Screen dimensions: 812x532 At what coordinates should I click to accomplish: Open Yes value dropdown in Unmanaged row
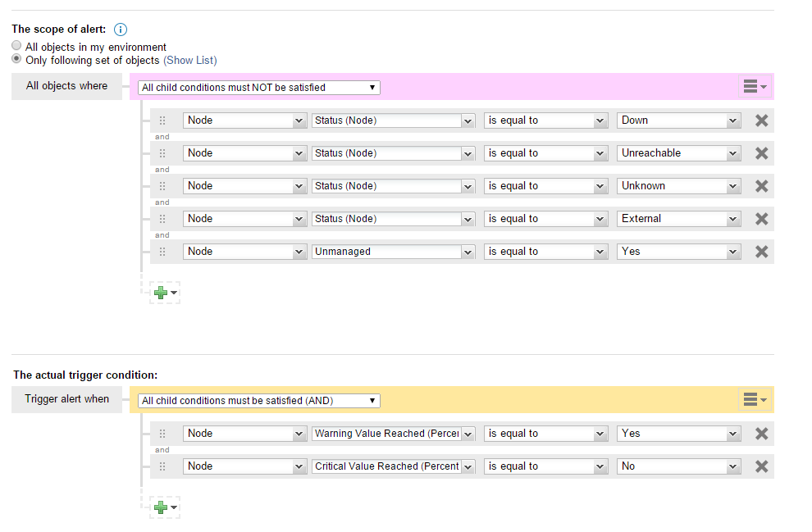click(x=678, y=252)
